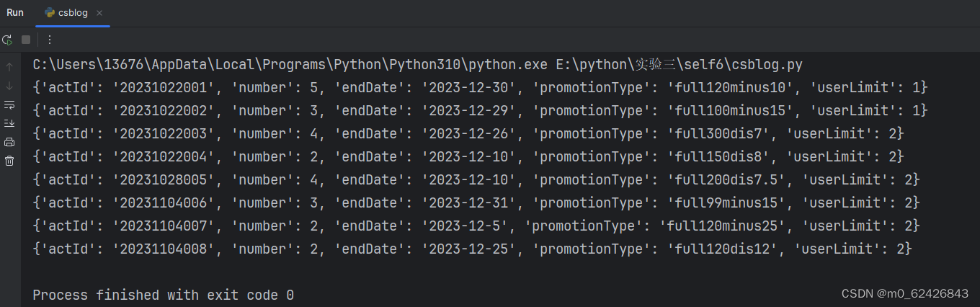This screenshot has height=307, width=980.
Task: Click 'Process finished with exit code 0' text
Action: [x=163, y=295]
